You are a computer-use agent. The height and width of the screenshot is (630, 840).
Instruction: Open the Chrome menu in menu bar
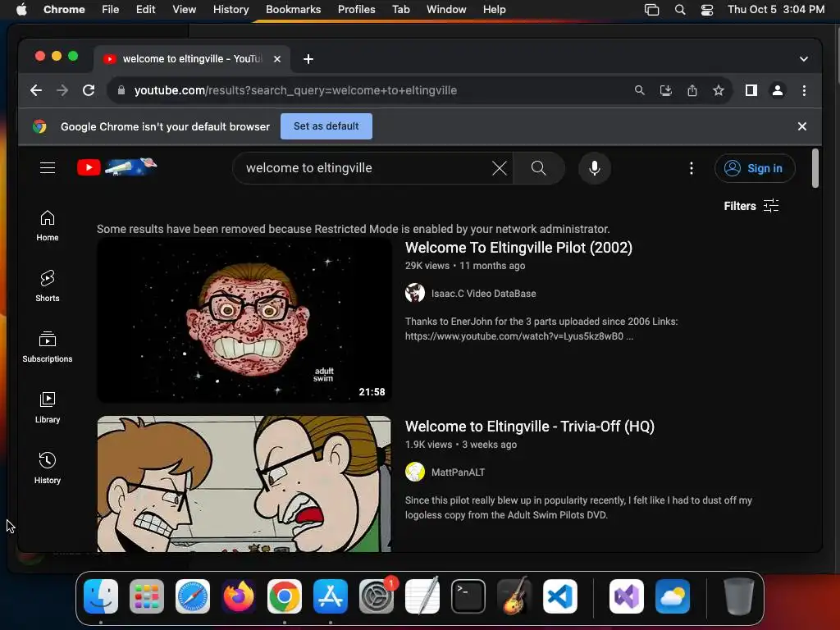[x=64, y=10]
